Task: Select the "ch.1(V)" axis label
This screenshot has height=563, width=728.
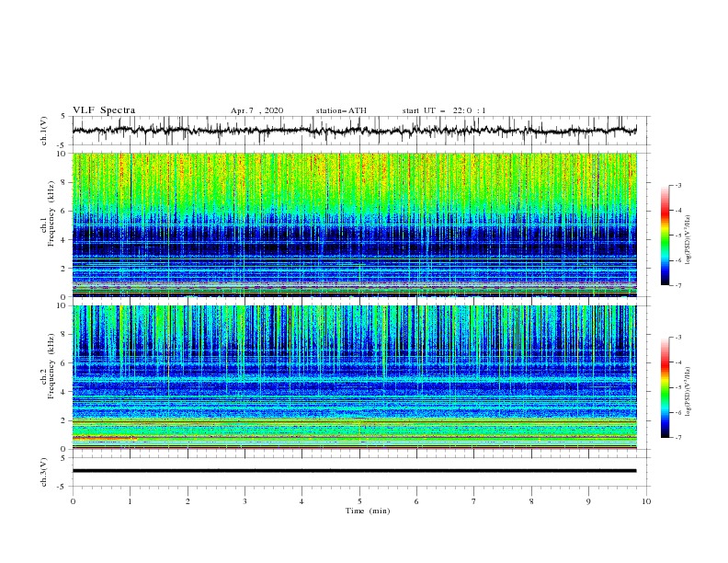Action: [x=44, y=131]
